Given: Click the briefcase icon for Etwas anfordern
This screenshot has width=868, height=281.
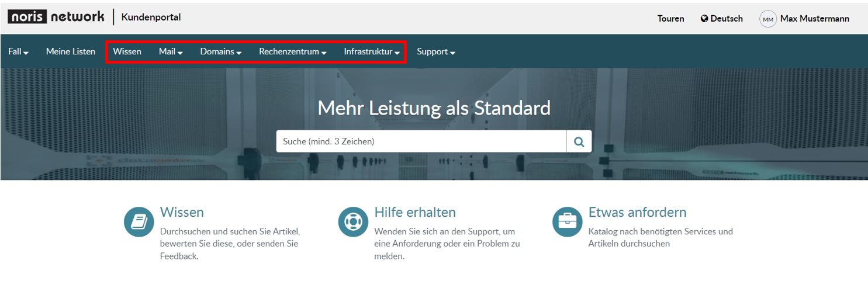Looking at the screenshot, I should point(567,222).
